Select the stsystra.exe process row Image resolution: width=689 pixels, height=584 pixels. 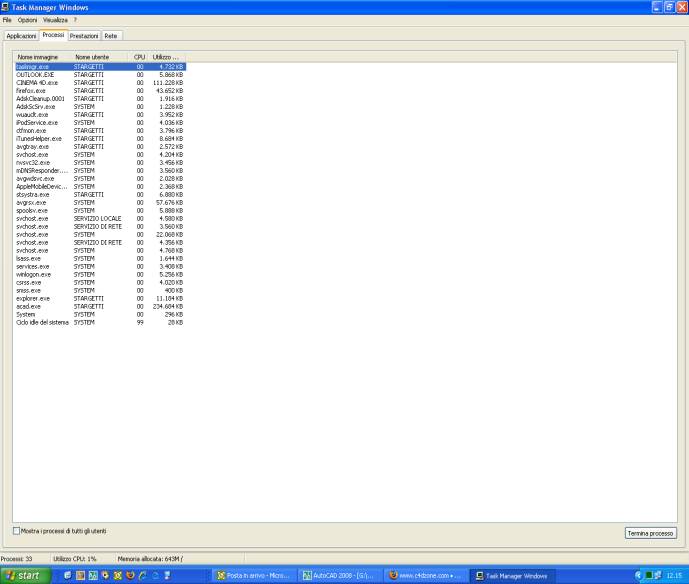pyautogui.click(x=100, y=194)
